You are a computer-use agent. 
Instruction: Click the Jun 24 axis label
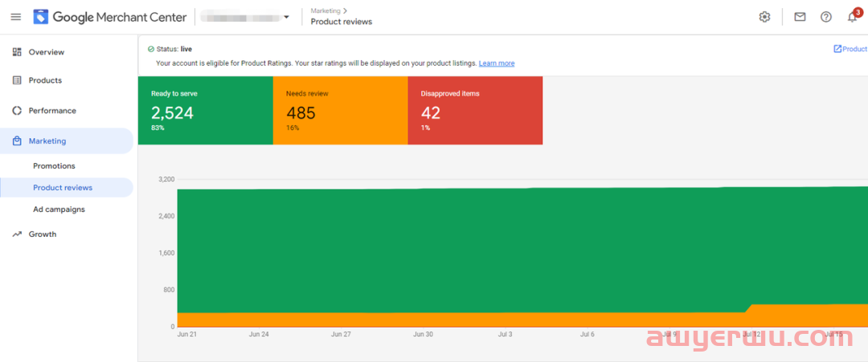(x=259, y=335)
